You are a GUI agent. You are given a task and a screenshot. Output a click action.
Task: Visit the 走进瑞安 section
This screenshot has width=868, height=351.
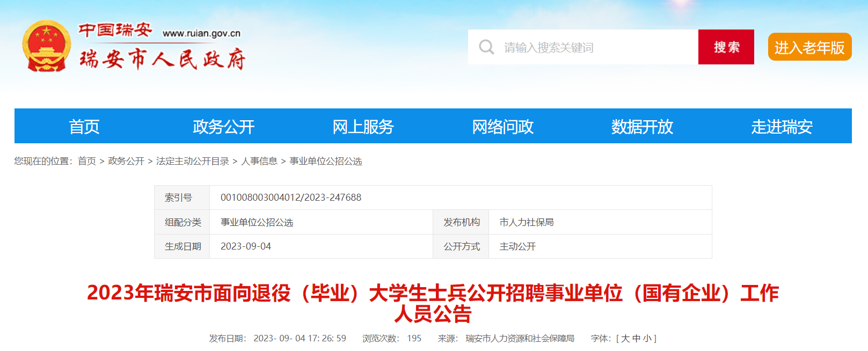tap(782, 127)
